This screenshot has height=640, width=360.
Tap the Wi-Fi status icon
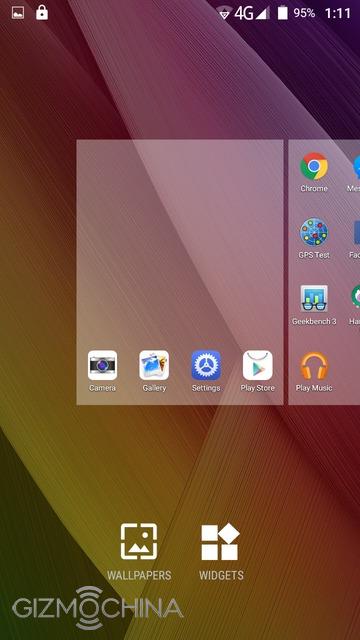point(224,13)
